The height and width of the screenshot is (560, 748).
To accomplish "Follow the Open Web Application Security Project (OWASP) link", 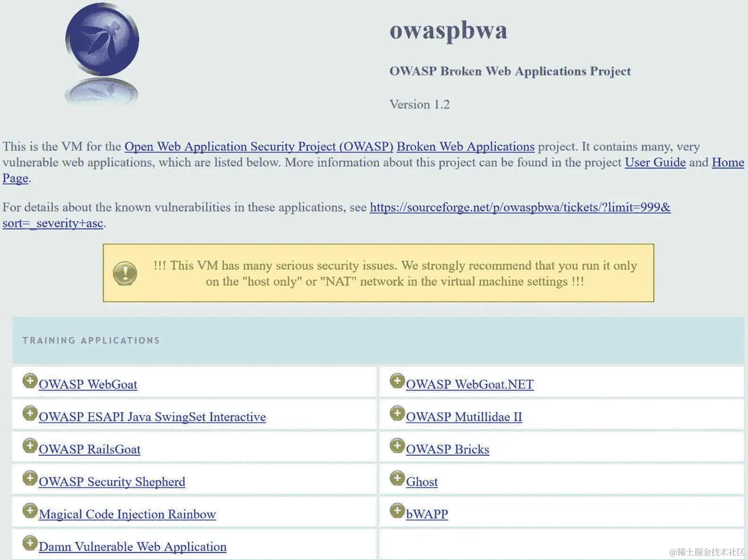I will 259,147.
